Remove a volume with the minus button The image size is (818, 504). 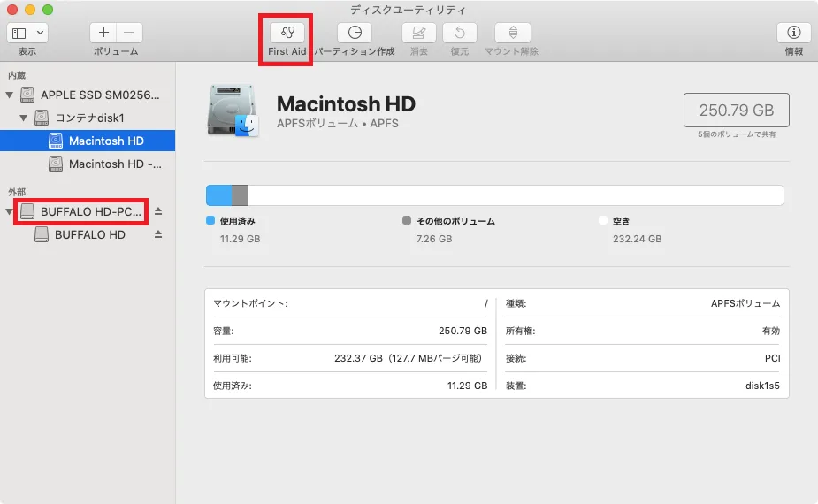pyautogui.click(x=129, y=33)
